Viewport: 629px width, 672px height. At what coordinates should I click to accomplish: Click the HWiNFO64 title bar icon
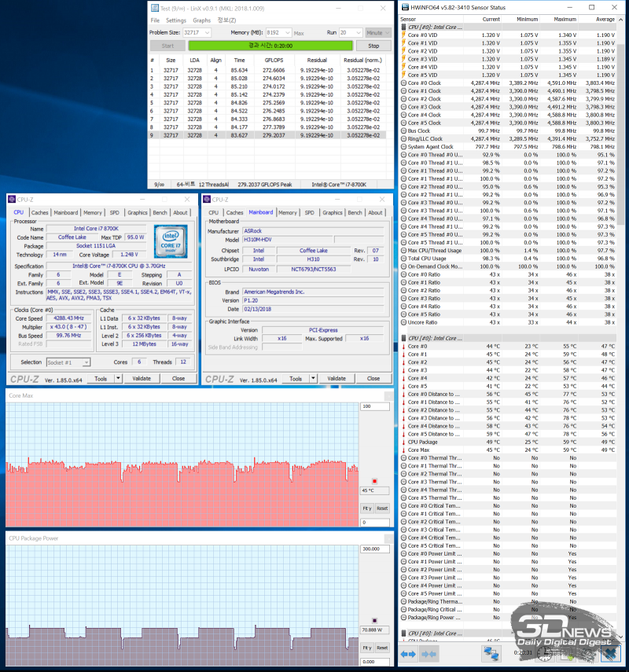[x=404, y=7]
